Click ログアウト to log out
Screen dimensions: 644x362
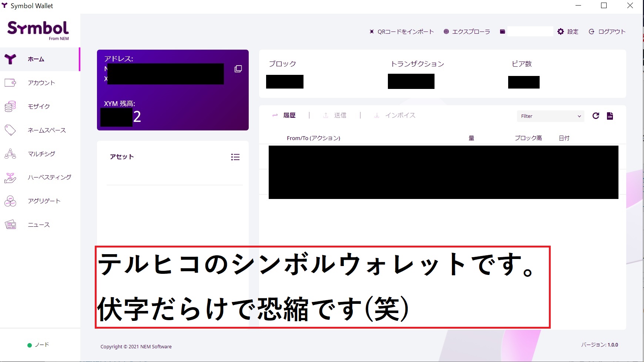(x=612, y=32)
